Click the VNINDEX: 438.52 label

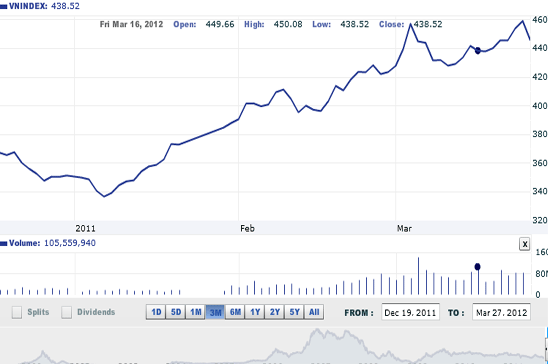(x=44, y=6)
